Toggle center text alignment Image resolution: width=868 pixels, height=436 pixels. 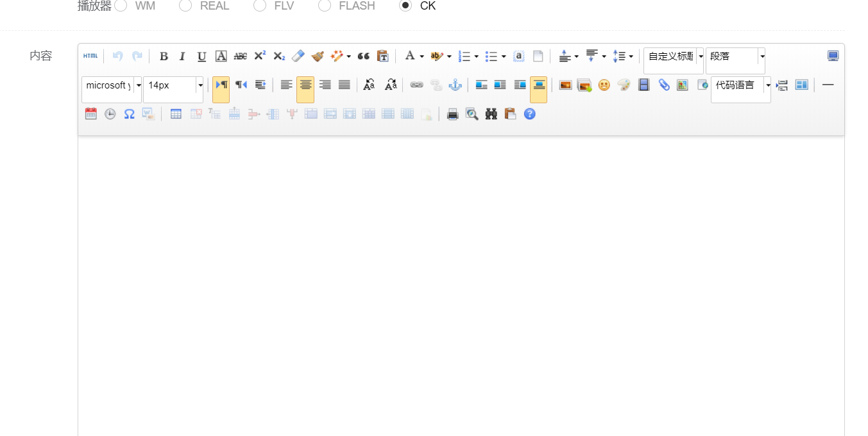[305, 85]
